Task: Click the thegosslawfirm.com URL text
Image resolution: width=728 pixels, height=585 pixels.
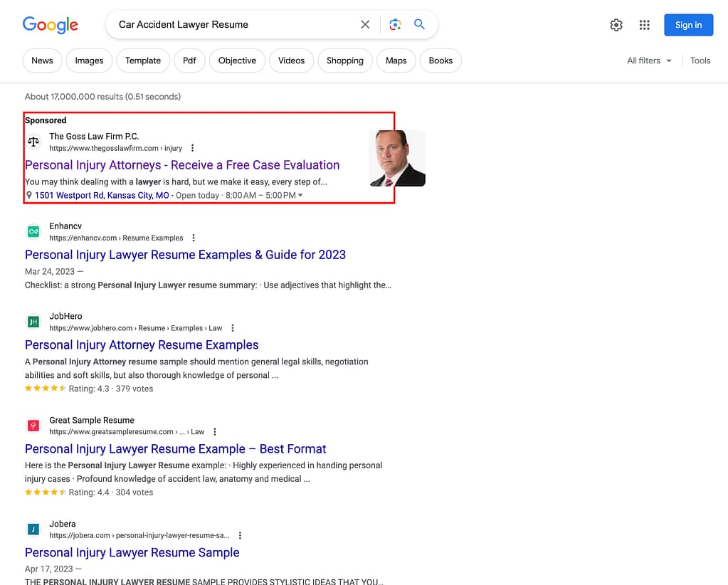Action: pyautogui.click(x=115, y=148)
